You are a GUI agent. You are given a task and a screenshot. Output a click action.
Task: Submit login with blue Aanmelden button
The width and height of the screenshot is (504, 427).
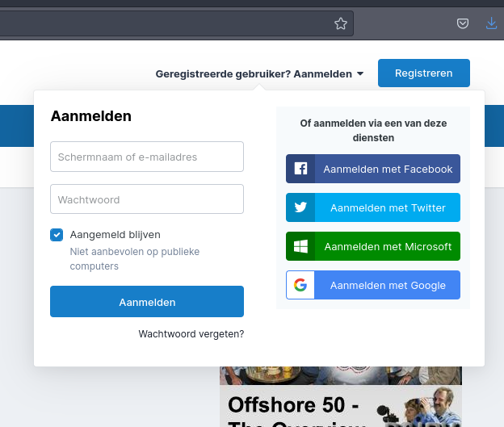(147, 302)
